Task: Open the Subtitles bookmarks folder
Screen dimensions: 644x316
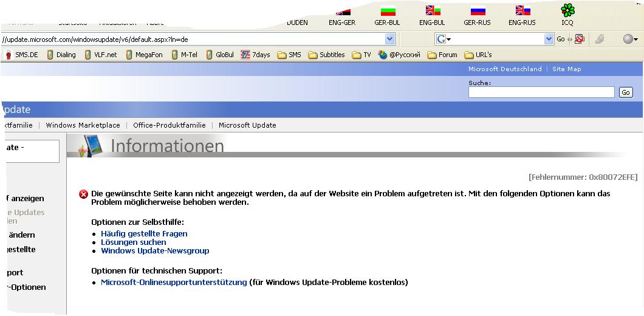Action: pyautogui.click(x=326, y=55)
